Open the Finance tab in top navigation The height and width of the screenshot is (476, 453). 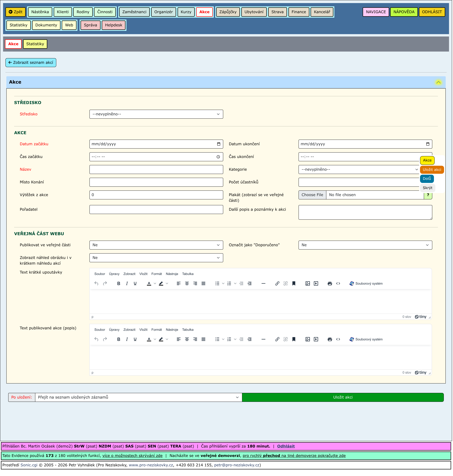tap(298, 12)
